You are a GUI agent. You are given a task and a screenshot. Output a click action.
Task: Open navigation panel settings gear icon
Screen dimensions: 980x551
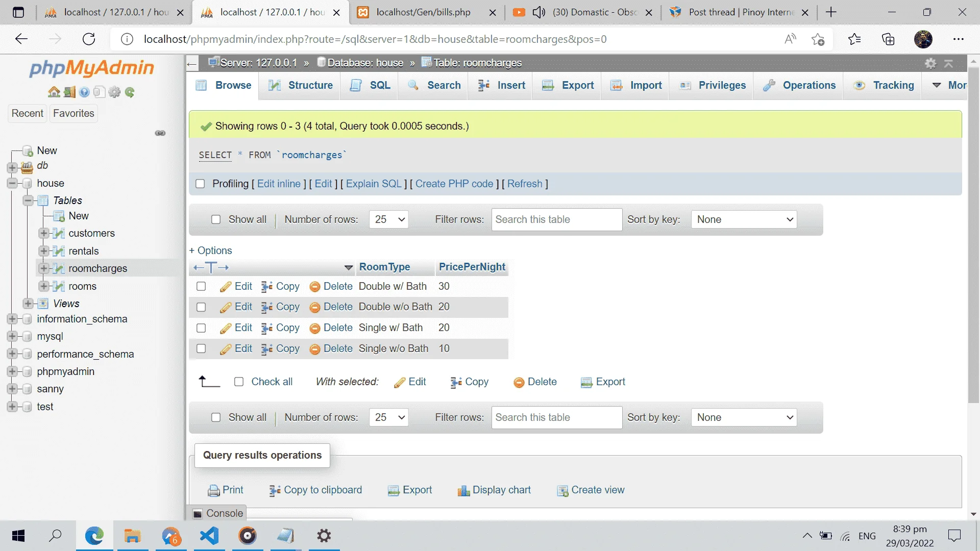(115, 92)
